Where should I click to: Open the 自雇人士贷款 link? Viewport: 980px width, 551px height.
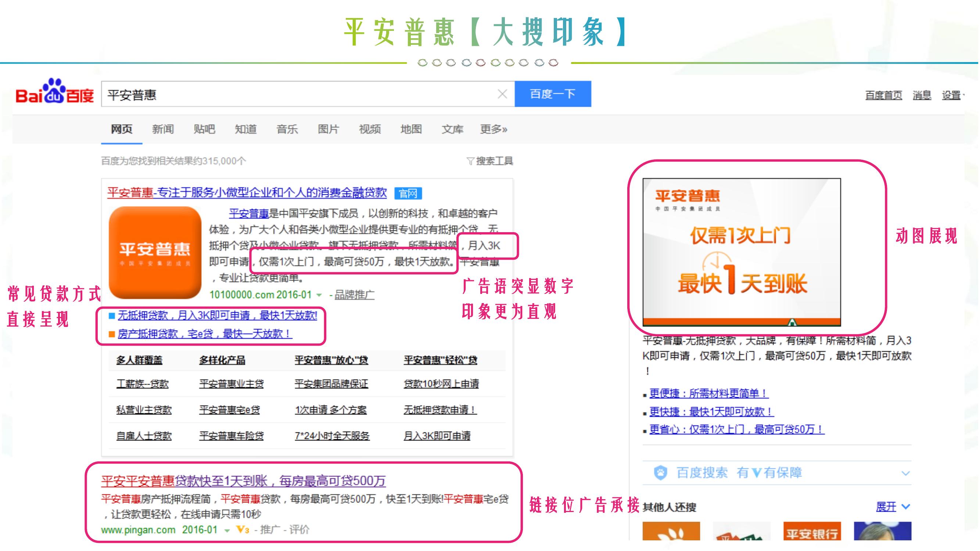tap(144, 436)
